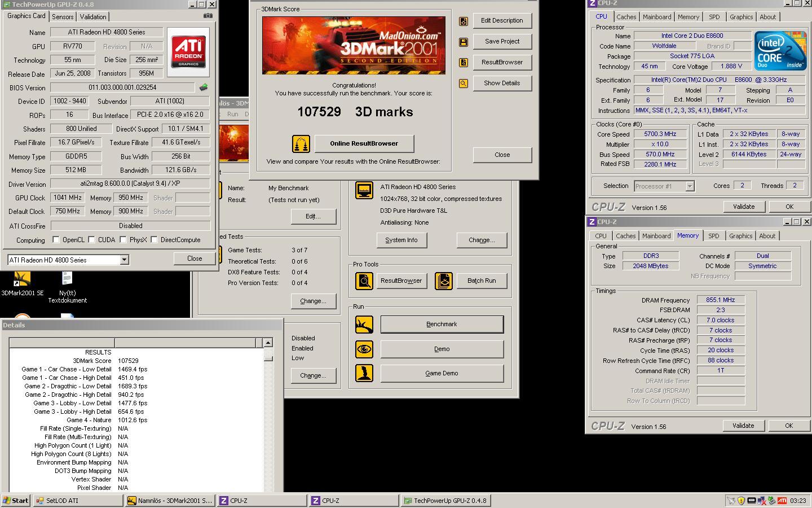Switch to Caches tab in the top CPU-Z window
Image resolution: width=812 pixels, height=508 pixels.
(x=626, y=17)
